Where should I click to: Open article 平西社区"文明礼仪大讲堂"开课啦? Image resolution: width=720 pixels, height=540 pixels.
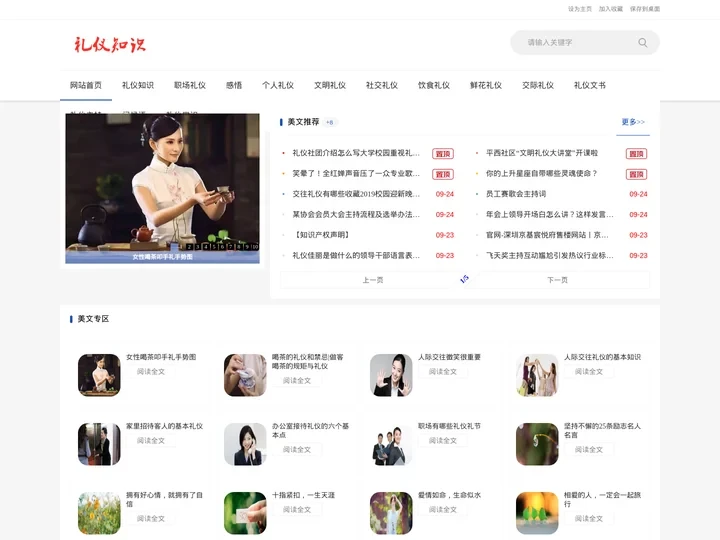[x=542, y=153]
